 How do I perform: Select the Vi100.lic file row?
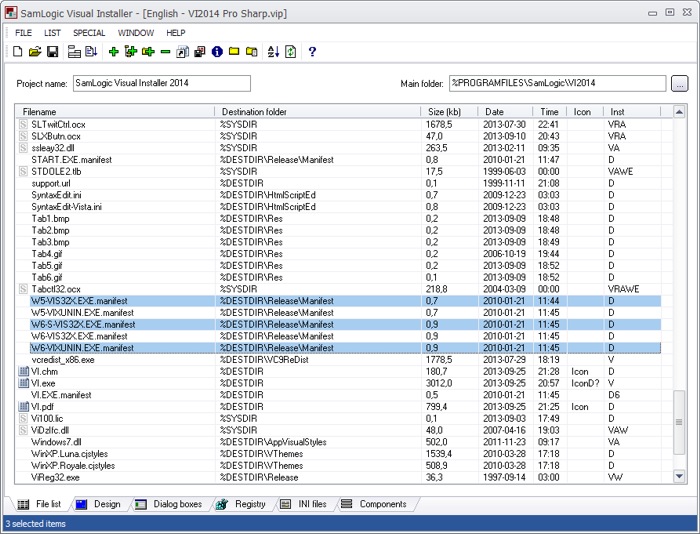(x=338, y=418)
